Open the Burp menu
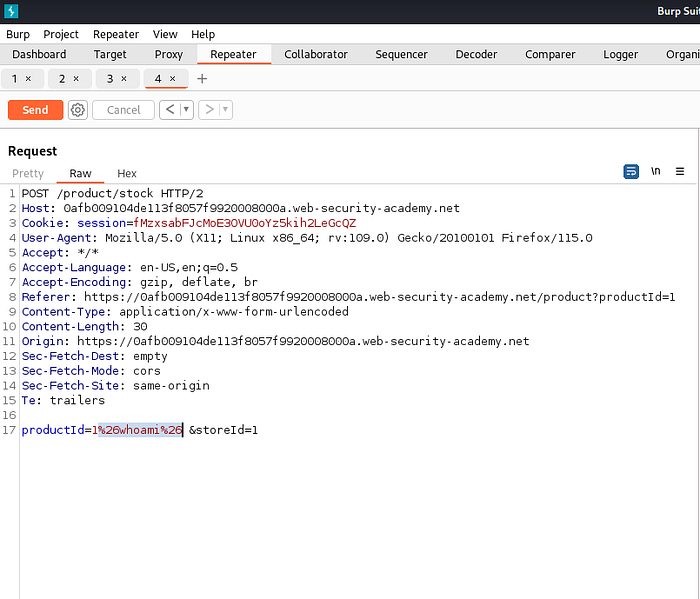 click(x=18, y=34)
